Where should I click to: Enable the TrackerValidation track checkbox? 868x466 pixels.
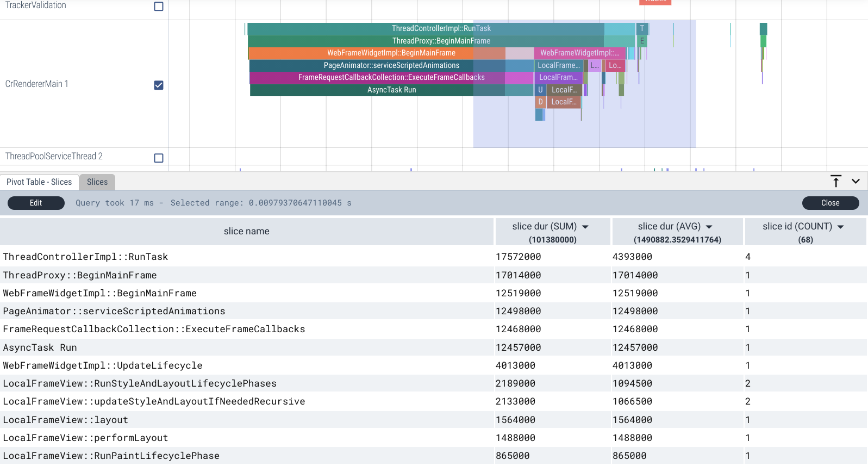(x=159, y=7)
